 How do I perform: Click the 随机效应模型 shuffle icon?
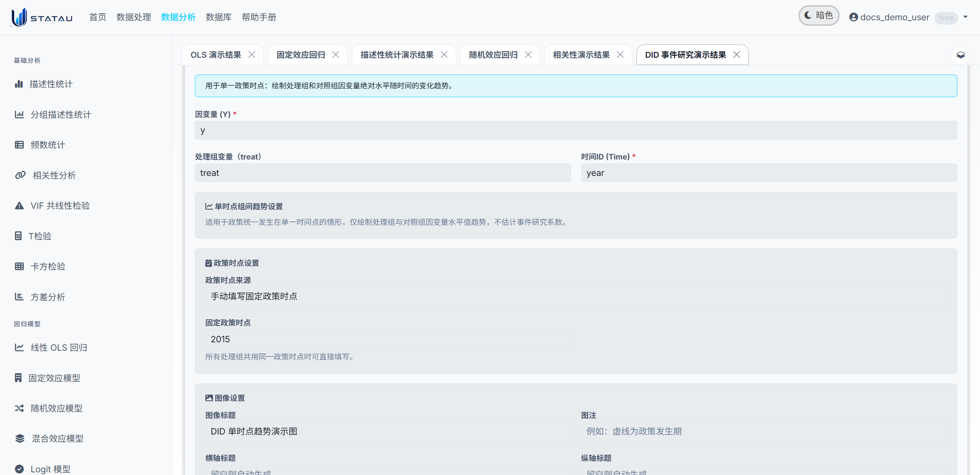[19, 408]
